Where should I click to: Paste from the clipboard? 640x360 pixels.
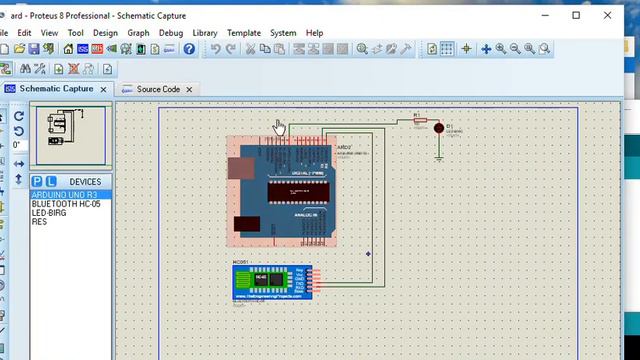coord(280,49)
